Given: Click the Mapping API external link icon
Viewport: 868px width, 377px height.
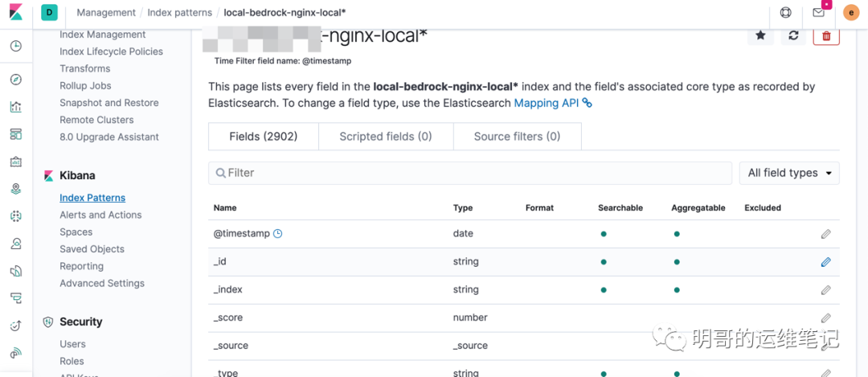Looking at the screenshot, I should tap(588, 103).
